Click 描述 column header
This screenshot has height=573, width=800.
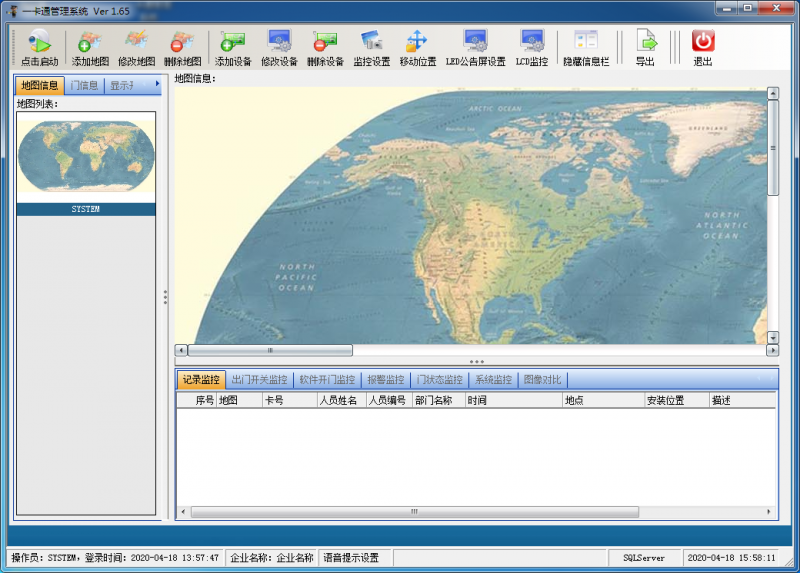point(742,400)
